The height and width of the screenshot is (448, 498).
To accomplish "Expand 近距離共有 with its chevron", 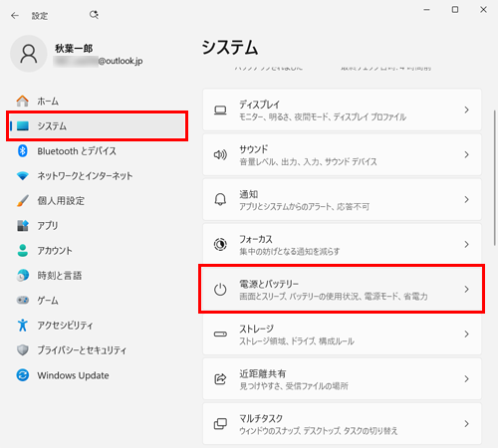I will [x=466, y=378].
